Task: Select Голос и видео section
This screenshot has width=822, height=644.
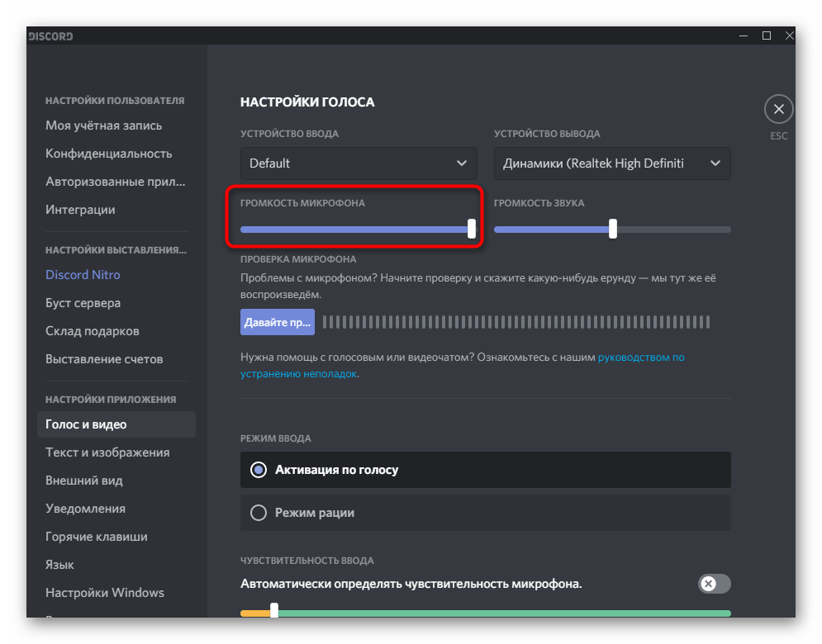Action: 116,424
